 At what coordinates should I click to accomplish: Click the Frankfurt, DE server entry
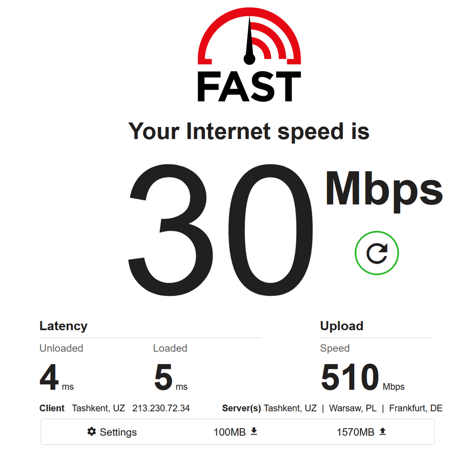tap(416, 408)
